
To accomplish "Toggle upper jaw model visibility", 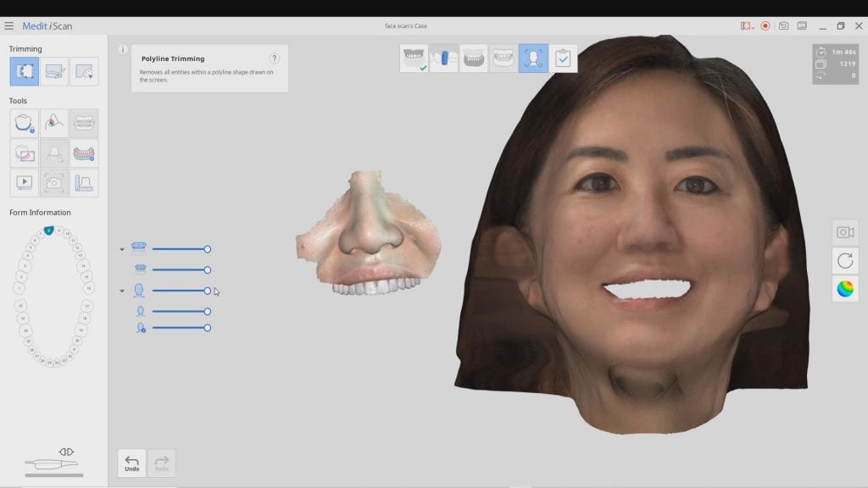I will point(138,247).
